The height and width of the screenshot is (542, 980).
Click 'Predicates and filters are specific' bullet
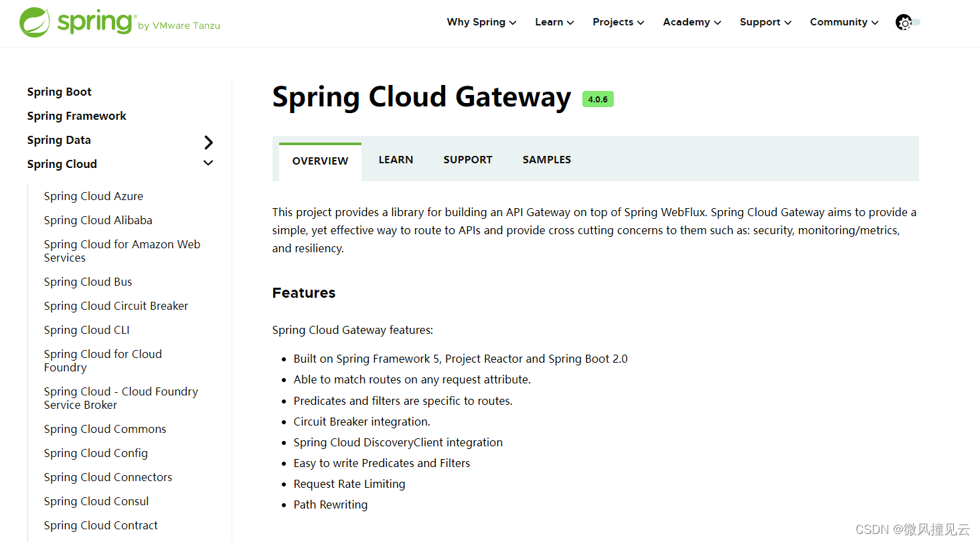click(x=403, y=401)
